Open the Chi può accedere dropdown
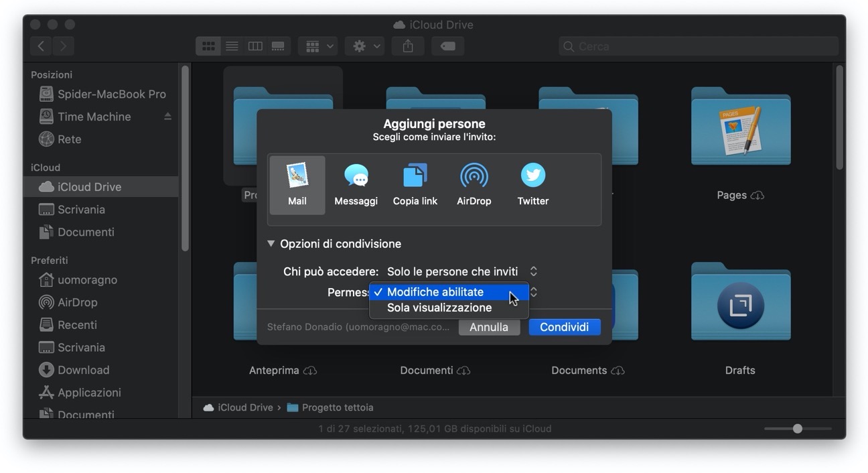868x473 pixels. (x=461, y=271)
